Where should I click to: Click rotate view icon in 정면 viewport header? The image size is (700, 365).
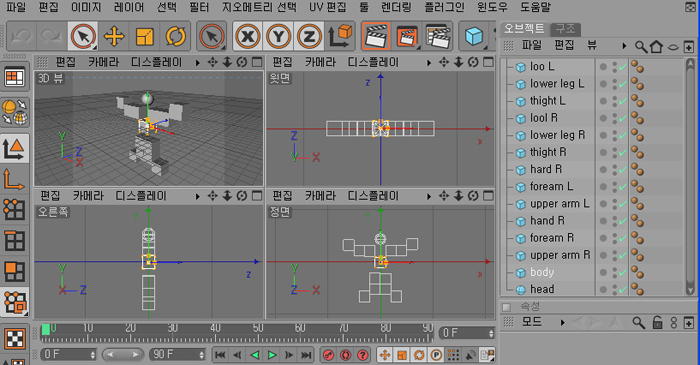point(473,196)
